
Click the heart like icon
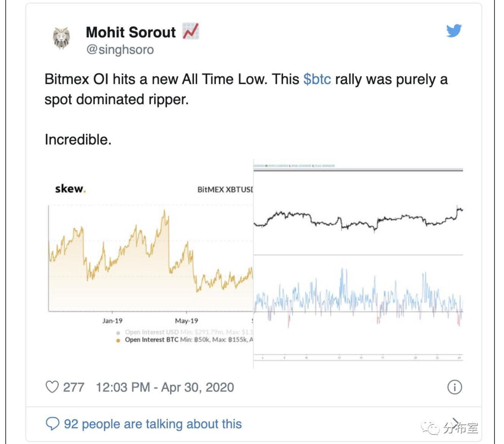(x=52, y=387)
